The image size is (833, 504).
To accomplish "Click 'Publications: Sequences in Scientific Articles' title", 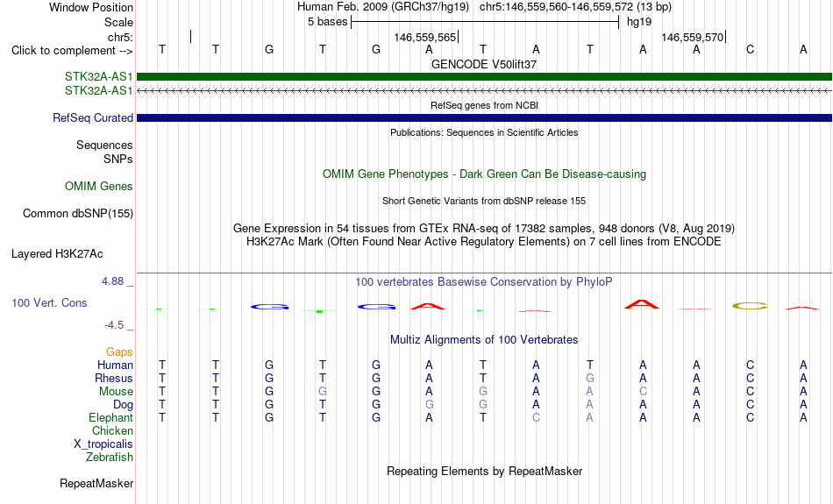I will pos(484,132).
